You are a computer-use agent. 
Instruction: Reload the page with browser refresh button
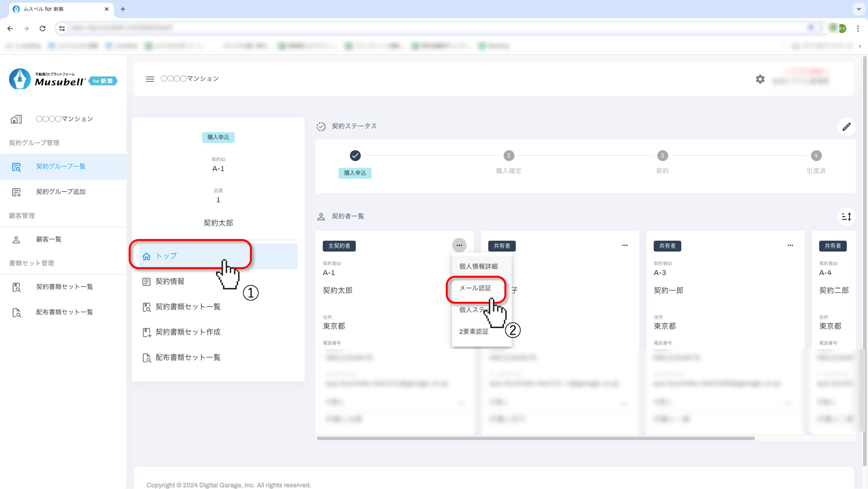[42, 28]
